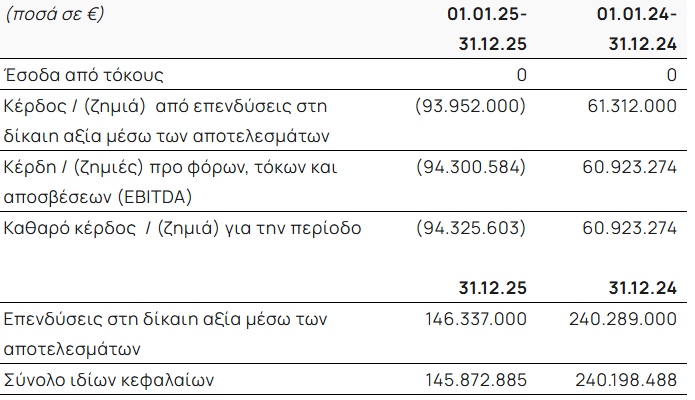Click the 2024 EBITDA value 60.923.274

click(627, 167)
